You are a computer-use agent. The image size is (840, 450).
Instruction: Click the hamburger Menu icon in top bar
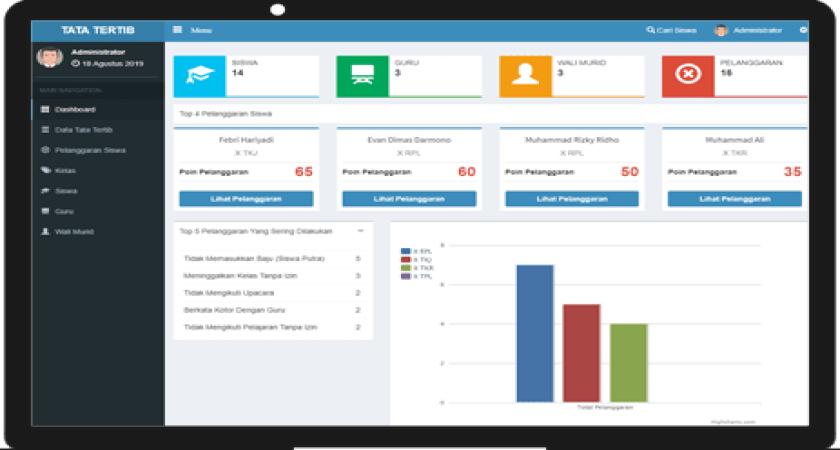pyautogui.click(x=178, y=31)
